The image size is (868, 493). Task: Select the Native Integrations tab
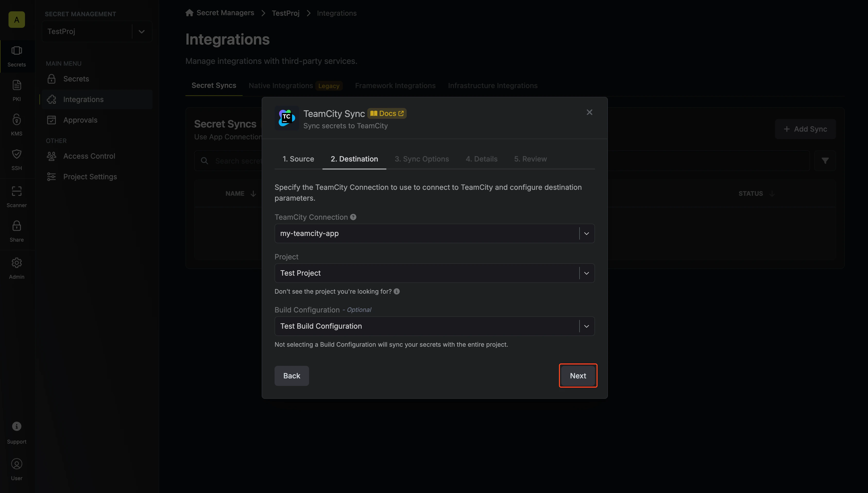[x=281, y=86]
